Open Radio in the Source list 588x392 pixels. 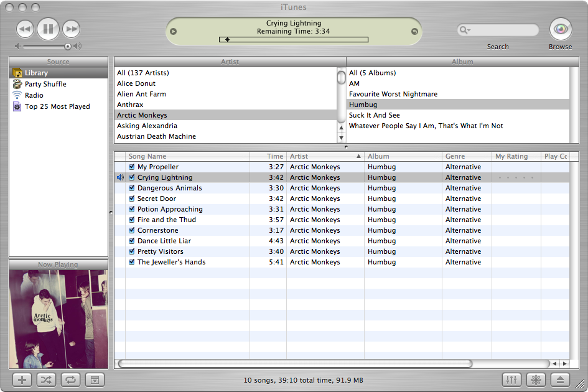[x=58, y=95]
